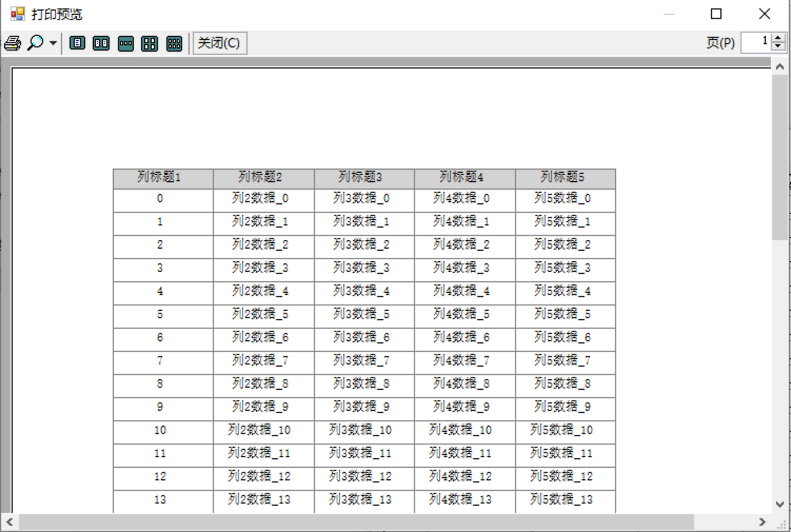Select the four-page preview layout

(150, 43)
